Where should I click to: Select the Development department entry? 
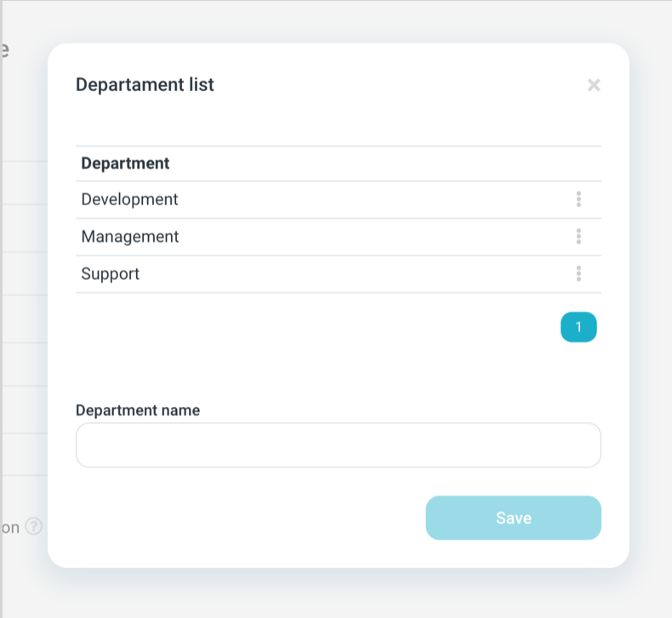tap(130, 199)
